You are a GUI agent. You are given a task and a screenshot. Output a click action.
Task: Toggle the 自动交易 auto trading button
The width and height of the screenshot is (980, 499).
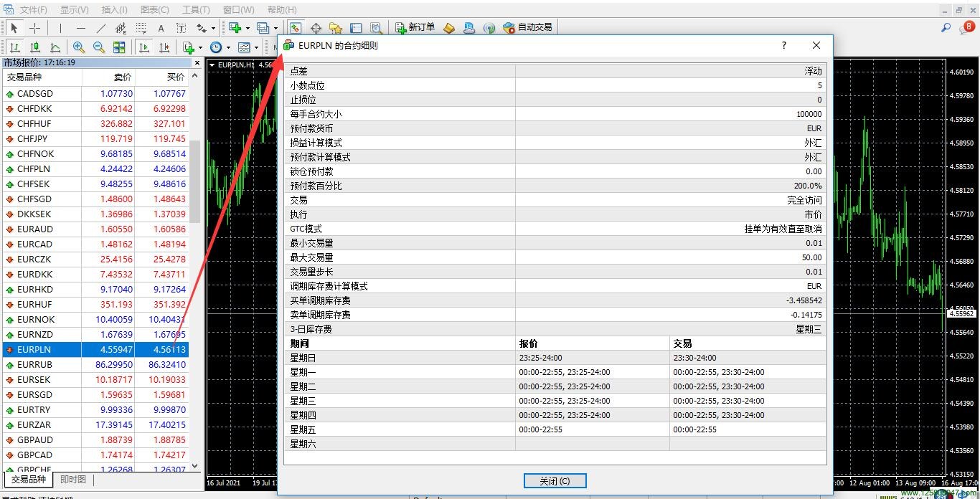[x=527, y=28]
